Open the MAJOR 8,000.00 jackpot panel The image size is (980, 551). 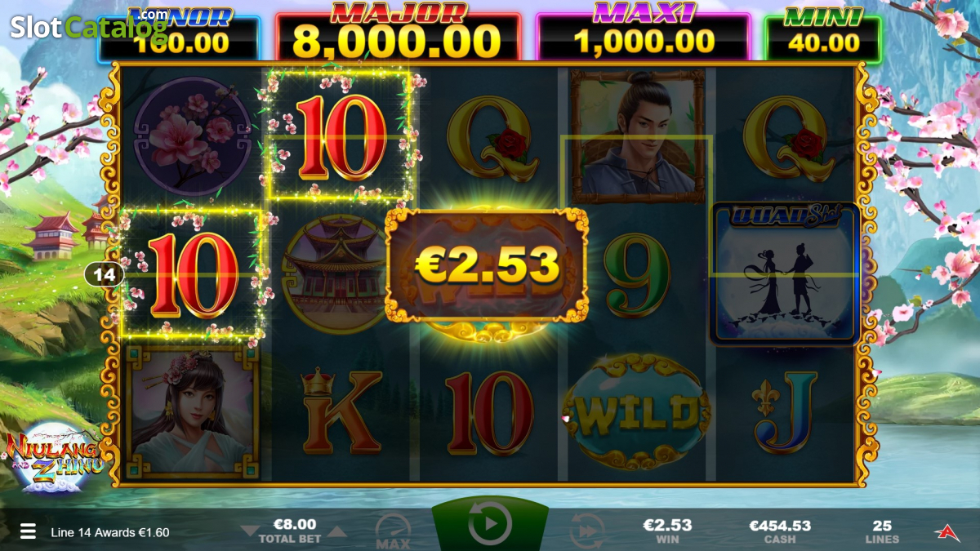click(398, 33)
